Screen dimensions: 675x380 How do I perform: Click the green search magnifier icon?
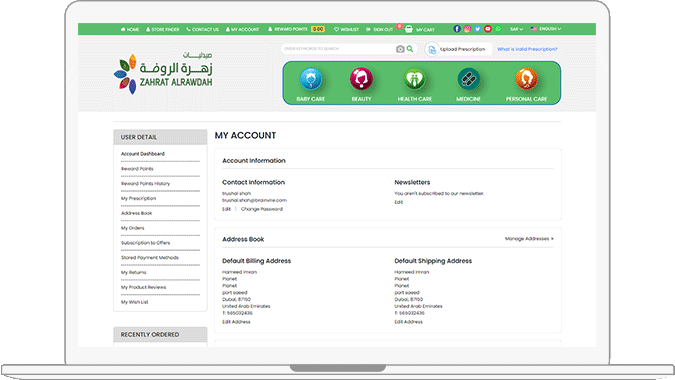pos(410,49)
